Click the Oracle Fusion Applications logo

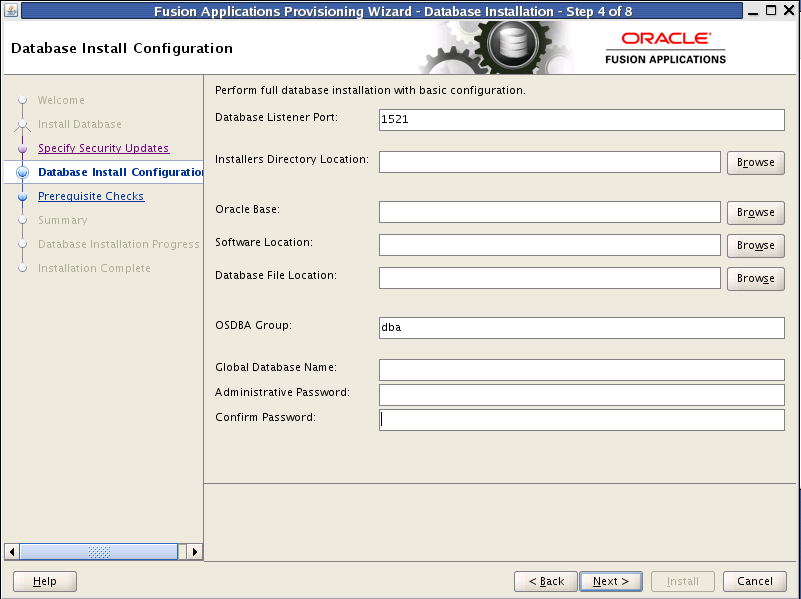coord(666,49)
